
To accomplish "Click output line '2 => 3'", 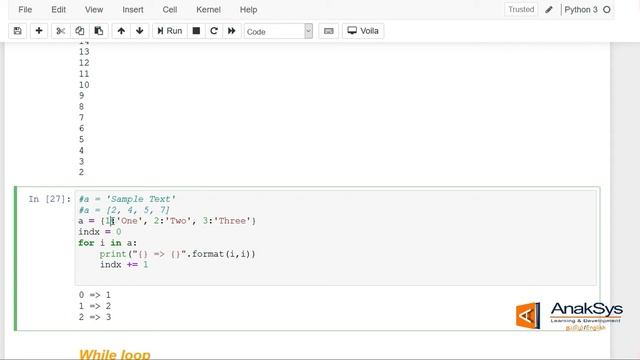I will [95, 317].
